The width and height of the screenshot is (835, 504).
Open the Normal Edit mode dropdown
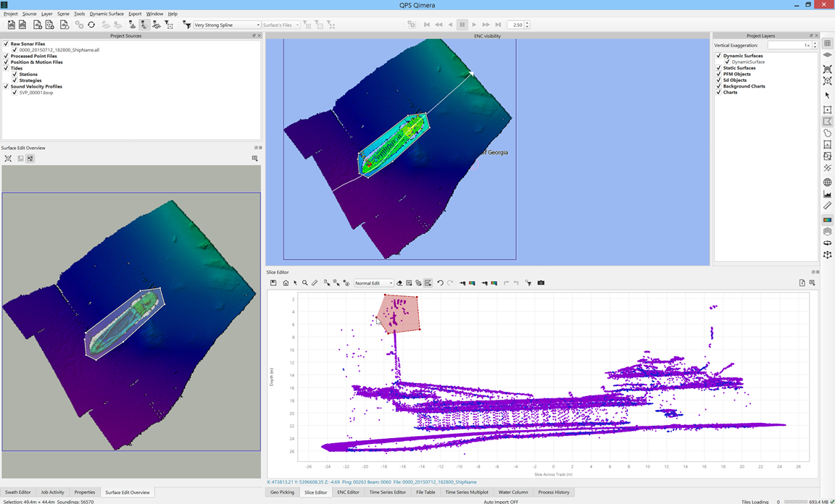pyautogui.click(x=374, y=283)
